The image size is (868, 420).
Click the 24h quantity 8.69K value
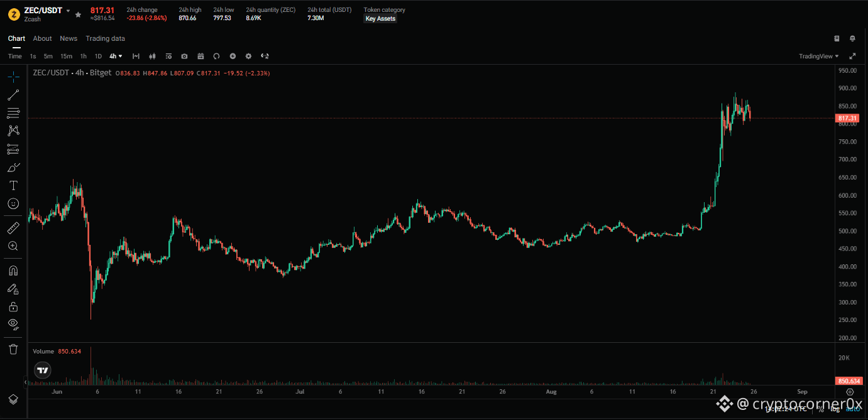[253, 18]
